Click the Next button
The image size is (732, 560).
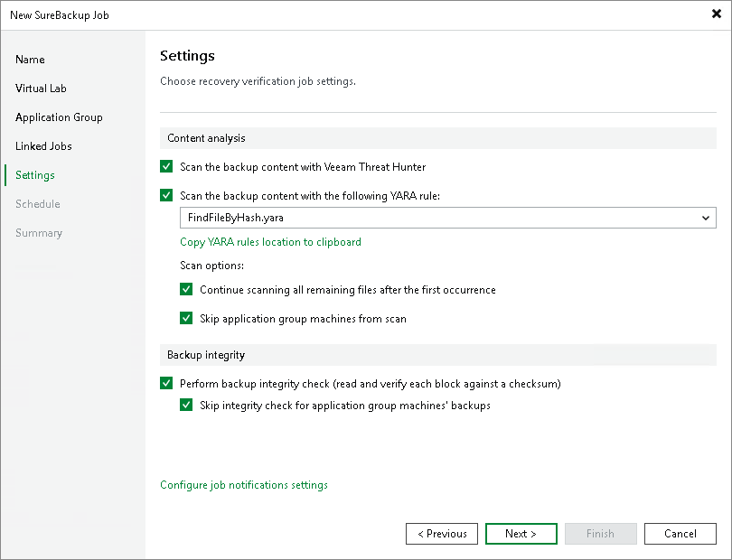click(x=521, y=534)
